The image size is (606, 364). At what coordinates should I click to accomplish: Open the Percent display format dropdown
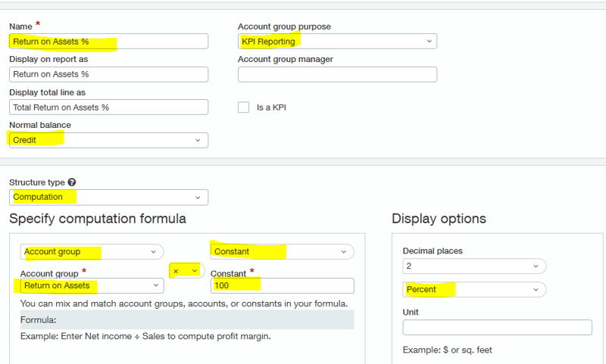click(474, 290)
